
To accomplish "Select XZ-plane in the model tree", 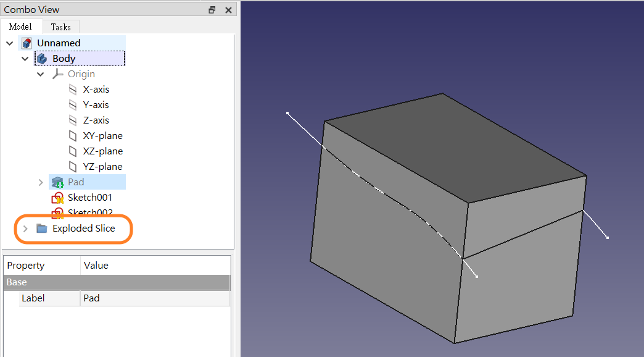I will 102,151.
